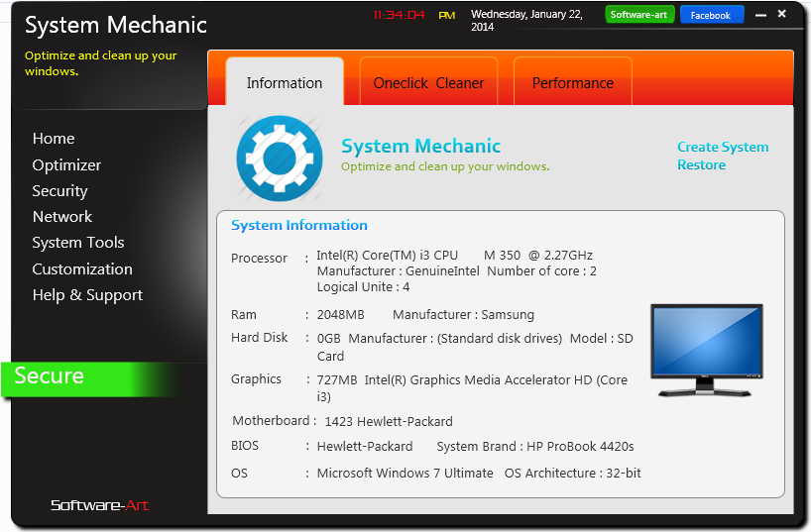This screenshot has height=532, width=811.
Task: Open the Security section
Action: pos(59,191)
